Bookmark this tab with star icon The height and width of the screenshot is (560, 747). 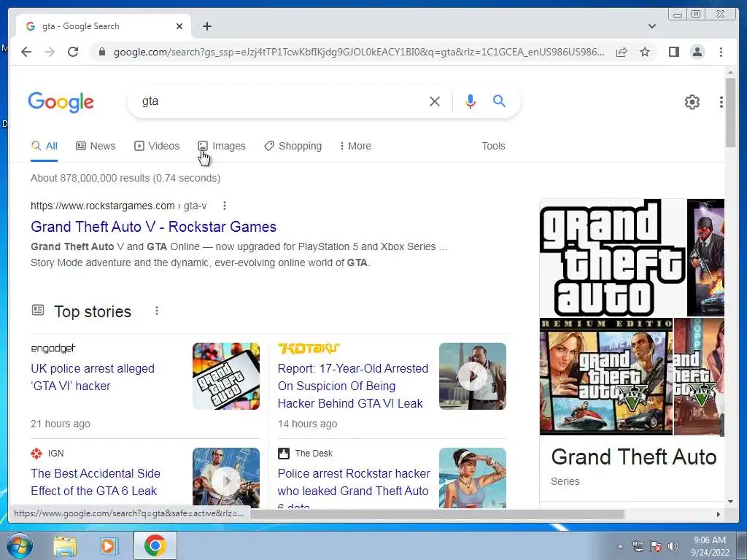pos(645,52)
